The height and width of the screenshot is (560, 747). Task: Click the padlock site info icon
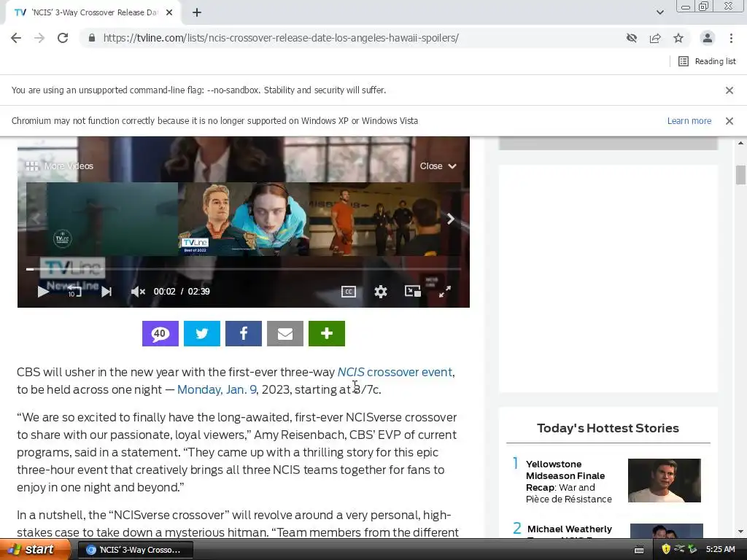92,38
